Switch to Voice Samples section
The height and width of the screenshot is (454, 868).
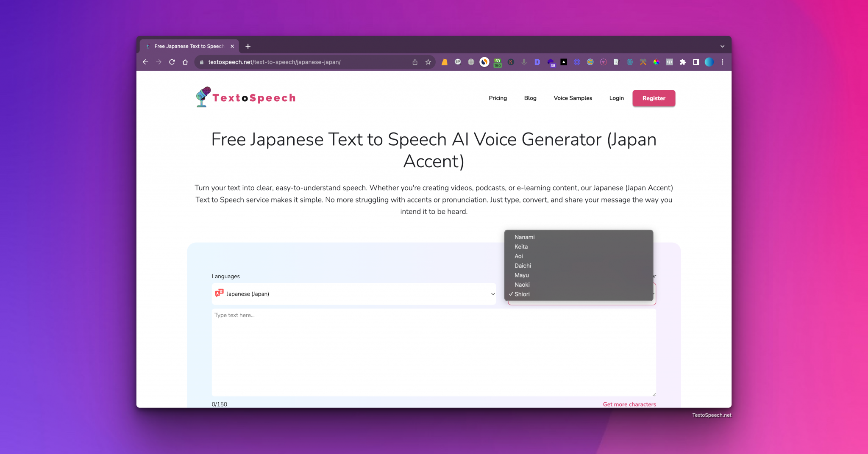point(573,98)
